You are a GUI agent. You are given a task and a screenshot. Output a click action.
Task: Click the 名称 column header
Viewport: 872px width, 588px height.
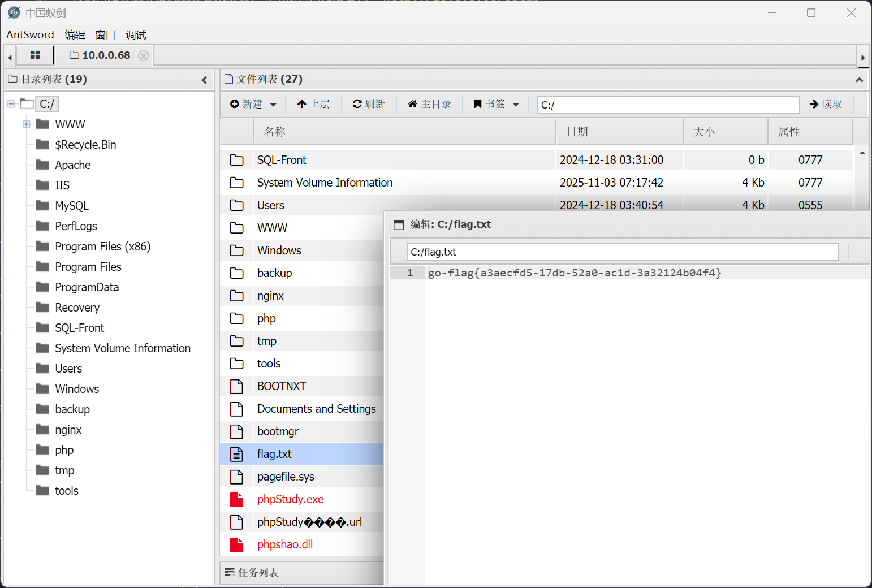pos(275,132)
